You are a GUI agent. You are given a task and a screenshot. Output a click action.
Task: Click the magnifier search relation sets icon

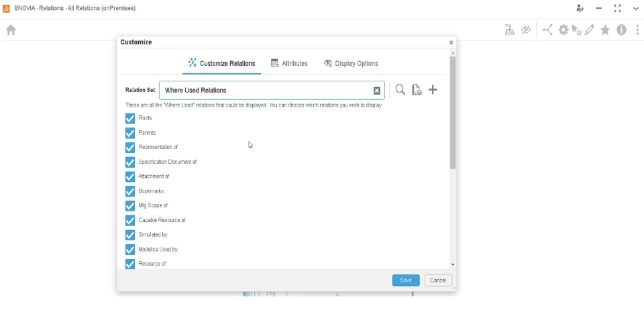(400, 90)
